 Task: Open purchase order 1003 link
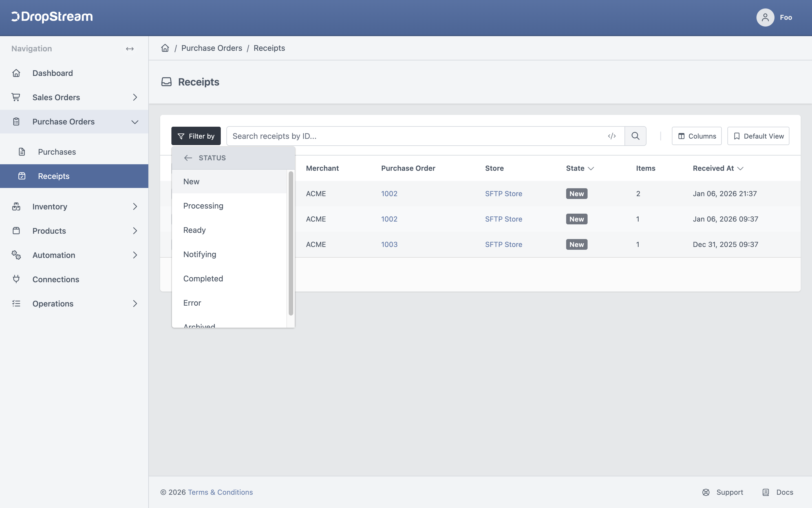pyautogui.click(x=389, y=244)
